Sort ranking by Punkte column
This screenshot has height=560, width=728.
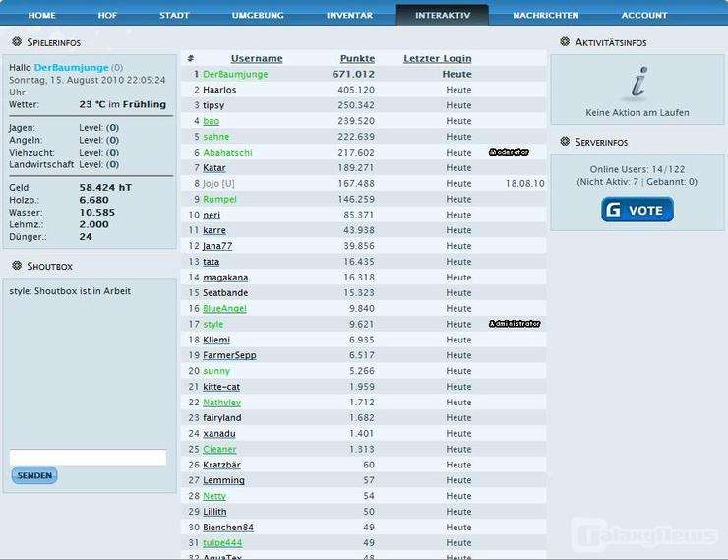point(357,58)
